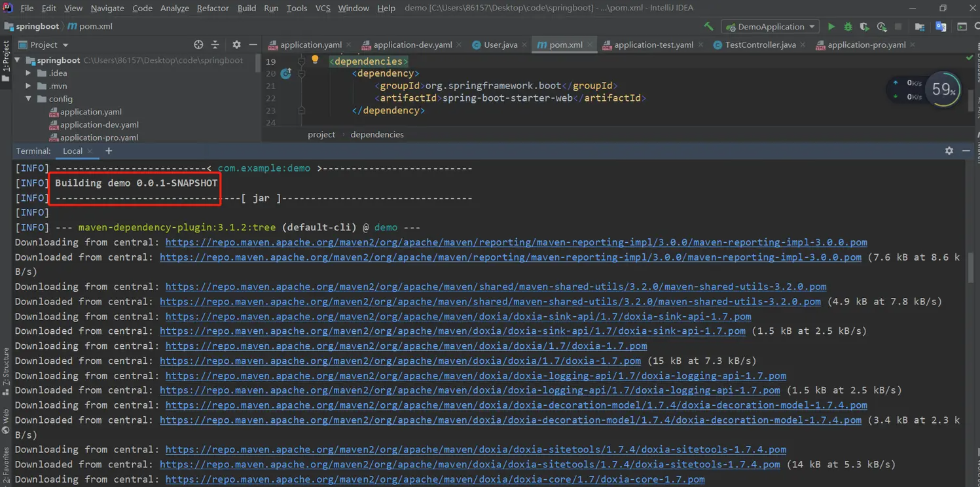Open the Project view selector dropdown
The image size is (980, 487).
pos(44,45)
